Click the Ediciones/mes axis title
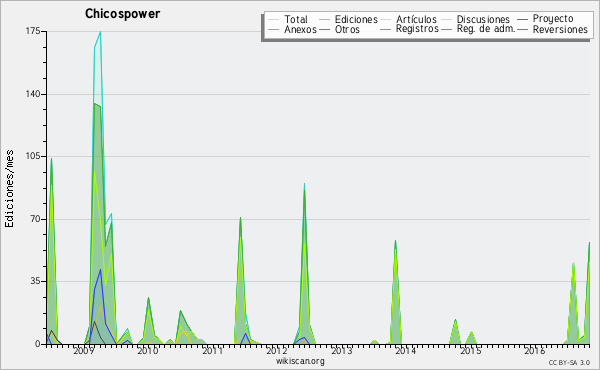Viewport: 600px width, 370px height. pos(9,188)
